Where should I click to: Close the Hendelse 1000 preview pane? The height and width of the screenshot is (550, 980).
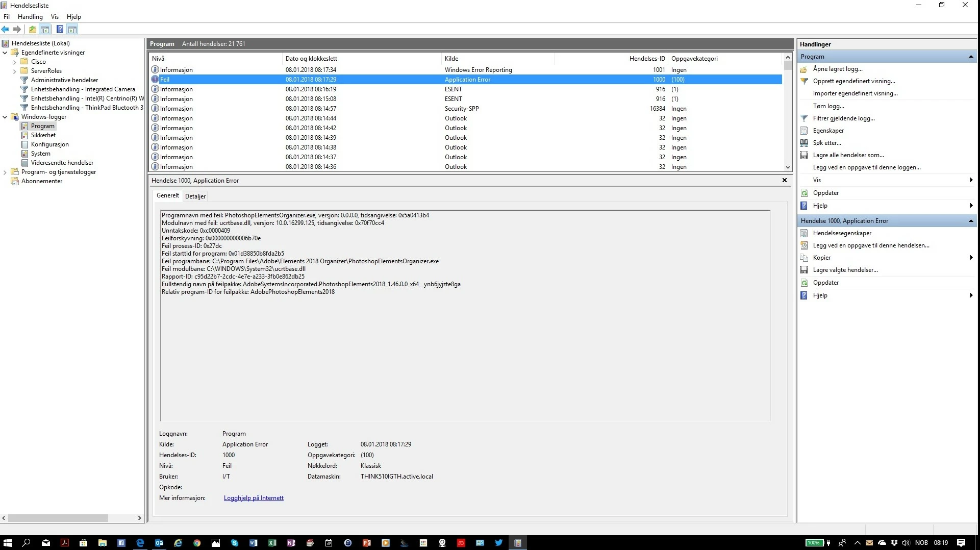tap(785, 180)
